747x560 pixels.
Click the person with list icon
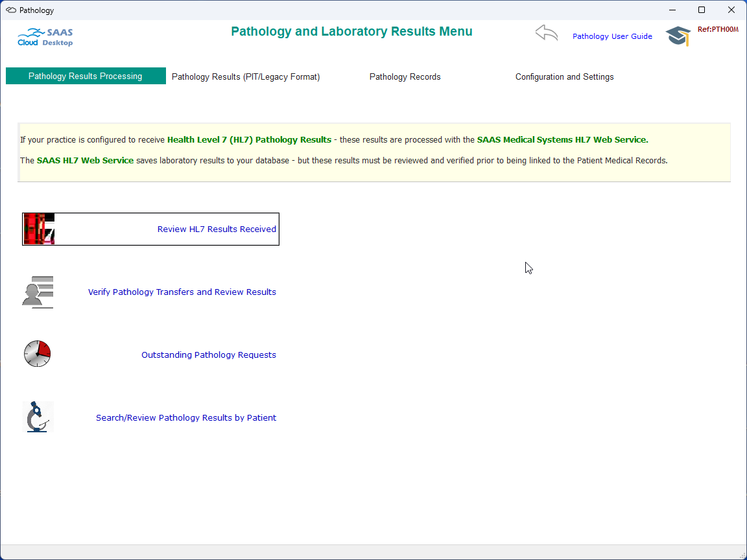click(38, 292)
